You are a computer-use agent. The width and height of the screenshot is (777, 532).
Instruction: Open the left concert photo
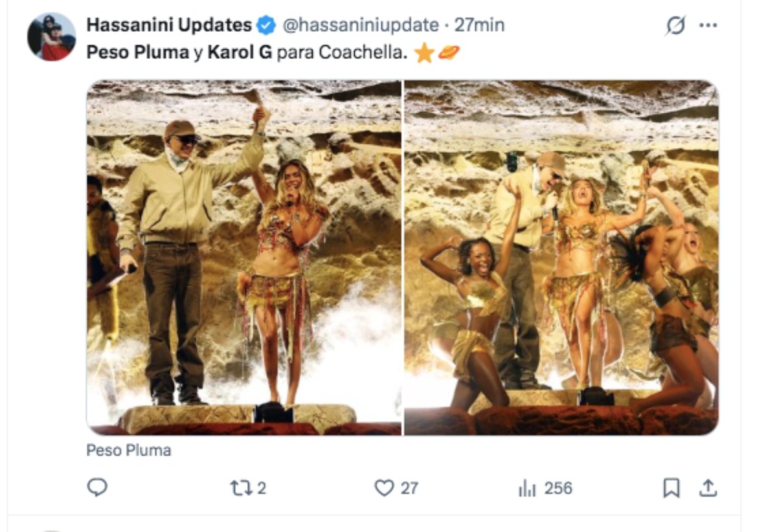244,257
